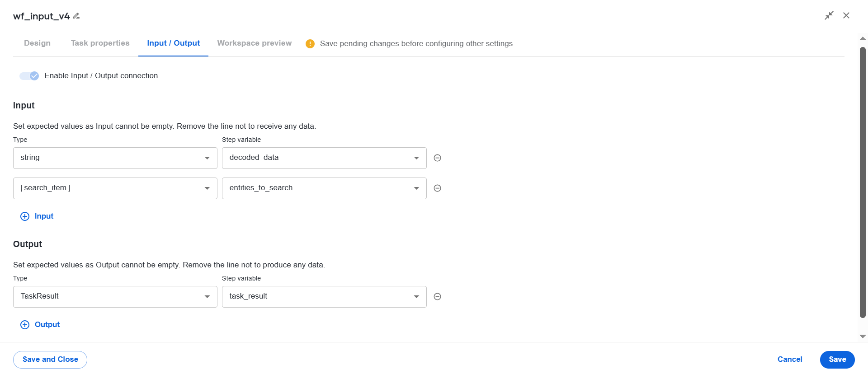The image size is (868, 374).
Task: Click the 'Save pending changes' warning message
Action: [x=416, y=44]
